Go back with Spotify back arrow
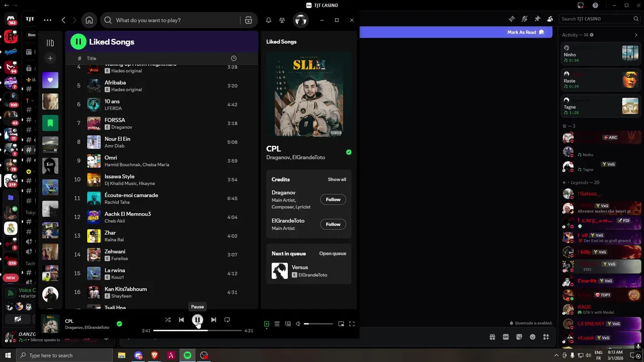 coord(63,20)
